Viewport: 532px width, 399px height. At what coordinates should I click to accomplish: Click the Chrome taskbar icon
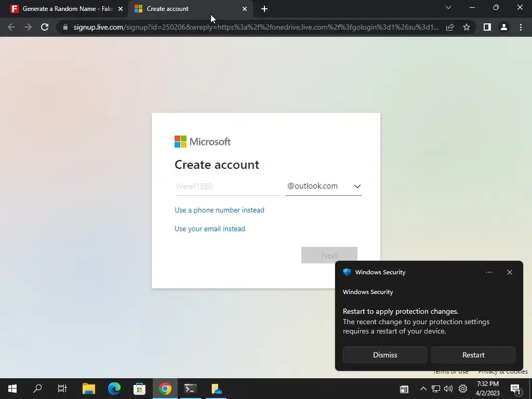165,389
